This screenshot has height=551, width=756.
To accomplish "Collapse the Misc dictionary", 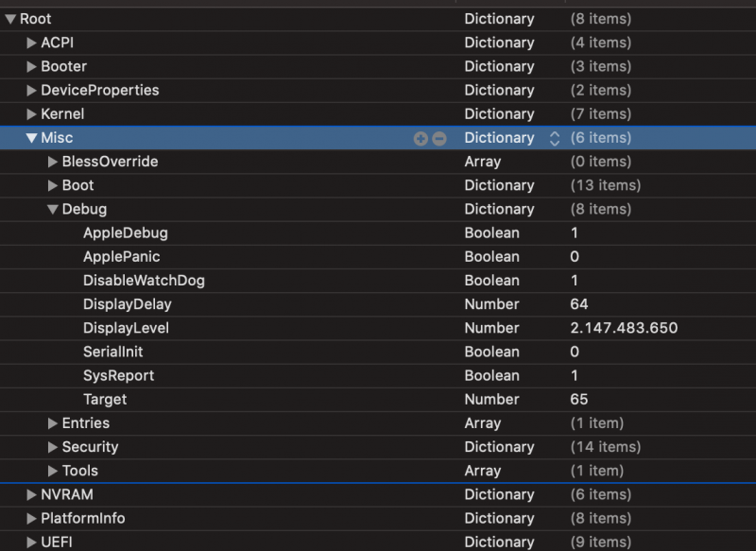I will tap(32, 138).
